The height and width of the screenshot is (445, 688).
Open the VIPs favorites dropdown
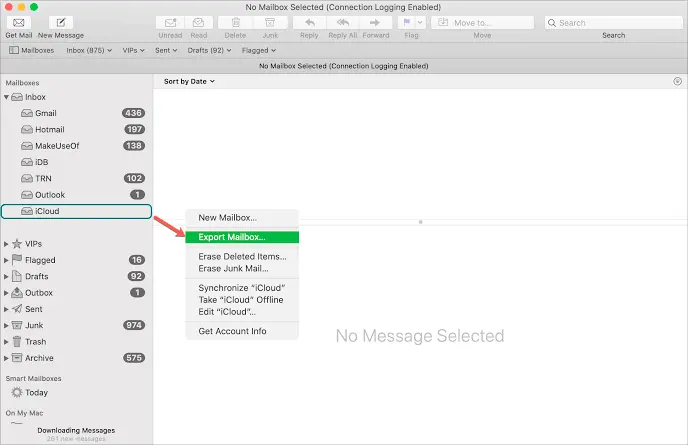tap(133, 50)
